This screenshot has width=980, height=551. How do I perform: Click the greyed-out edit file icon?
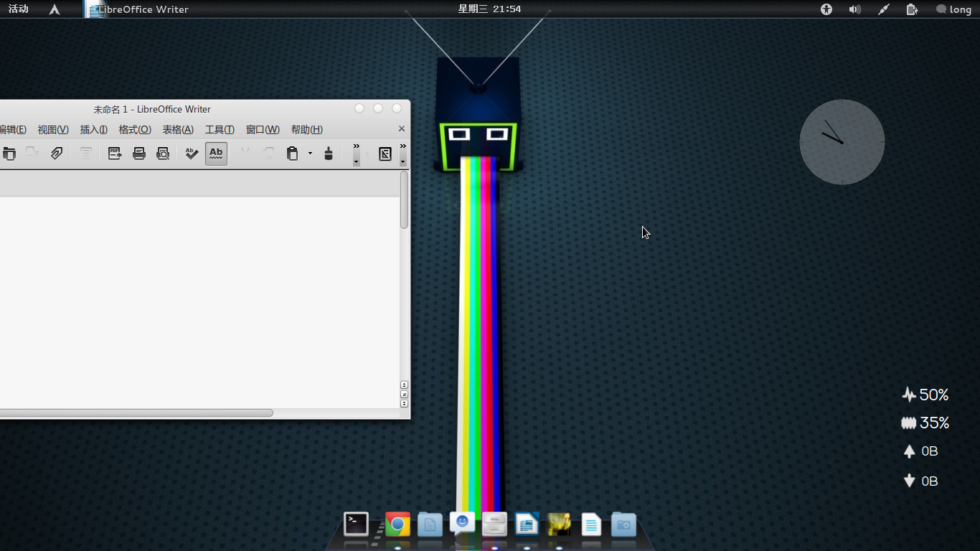tap(32, 154)
